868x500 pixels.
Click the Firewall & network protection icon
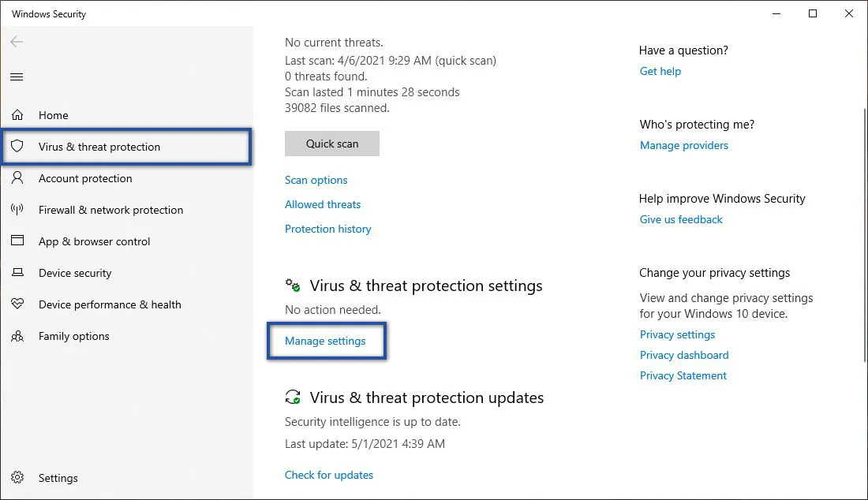(17, 210)
